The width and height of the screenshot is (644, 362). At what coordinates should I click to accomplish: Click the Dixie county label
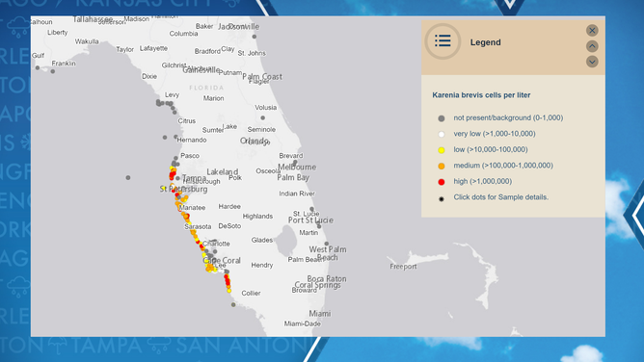tap(149, 76)
